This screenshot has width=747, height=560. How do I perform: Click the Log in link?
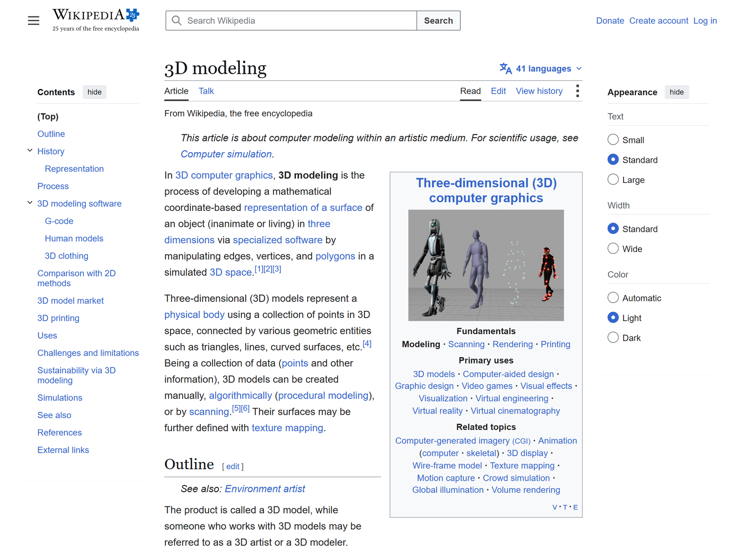coord(705,21)
